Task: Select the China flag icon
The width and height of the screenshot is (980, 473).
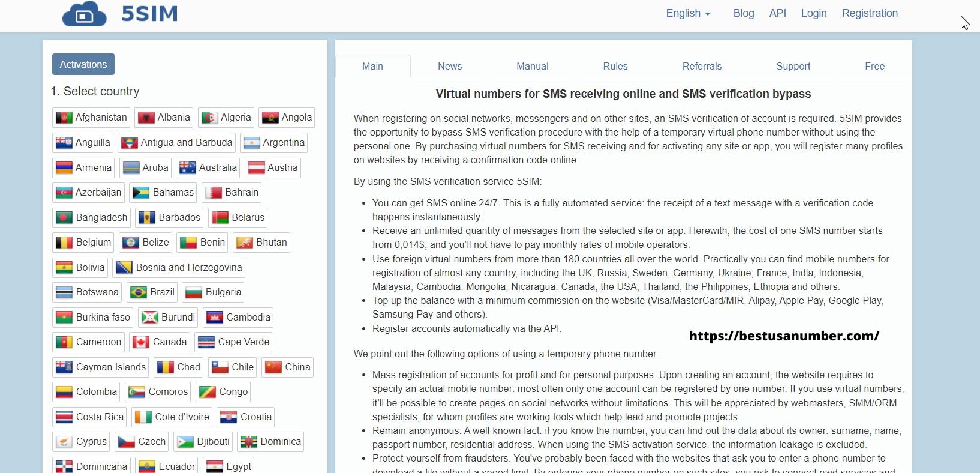Action: 273,367
